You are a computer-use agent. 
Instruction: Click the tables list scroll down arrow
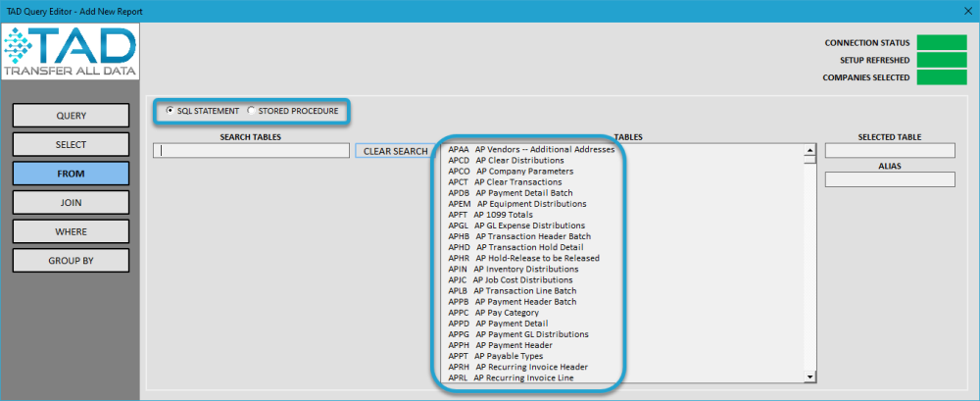point(810,376)
